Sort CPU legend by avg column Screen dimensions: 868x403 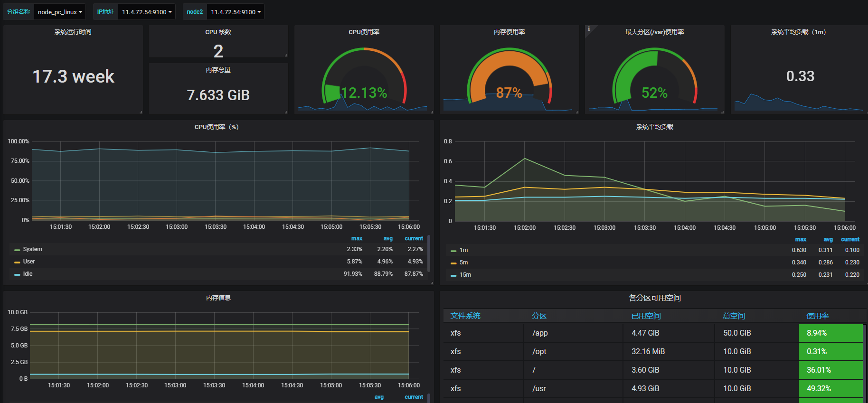(388, 238)
